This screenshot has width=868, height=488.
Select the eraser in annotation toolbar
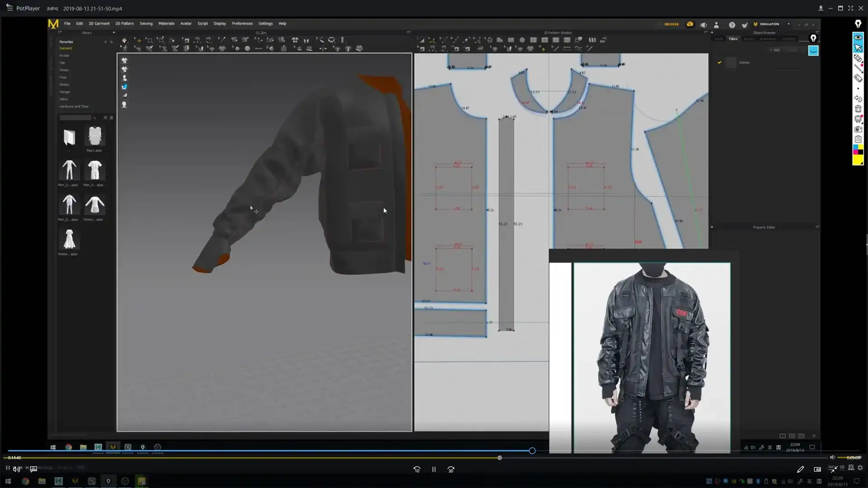[858, 78]
